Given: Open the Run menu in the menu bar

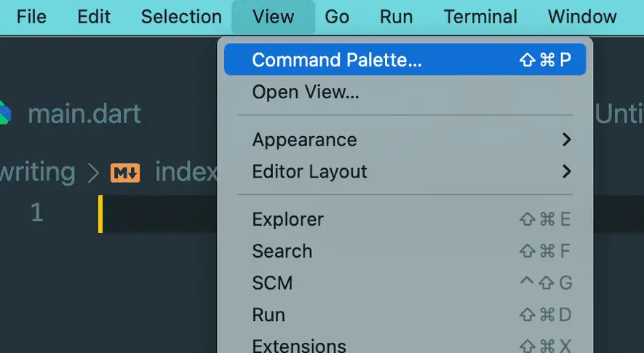Looking at the screenshot, I should [x=396, y=17].
